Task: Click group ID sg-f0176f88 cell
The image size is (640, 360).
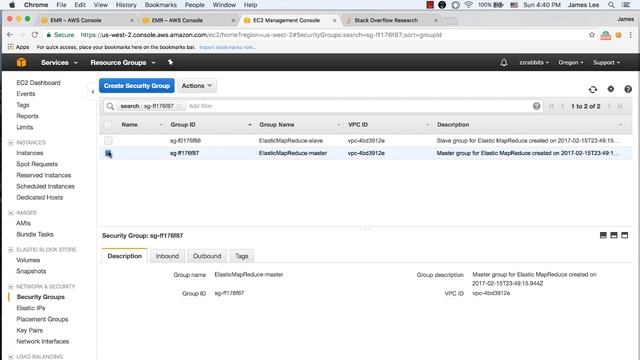Action: (185, 140)
